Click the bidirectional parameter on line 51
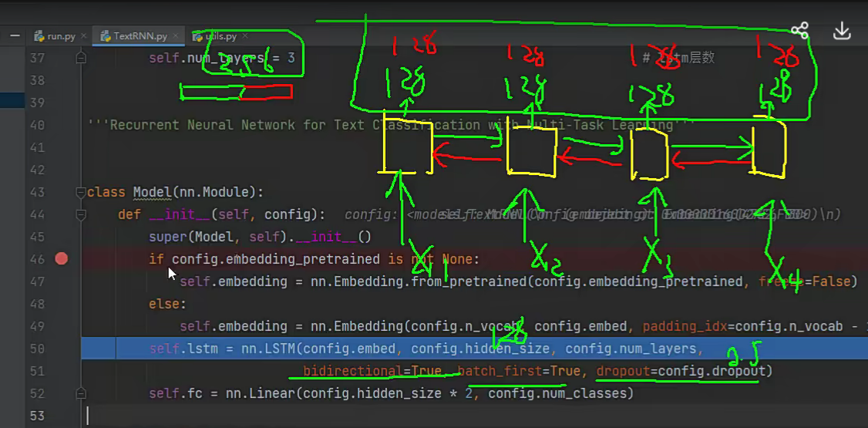868x428 pixels. 352,371
